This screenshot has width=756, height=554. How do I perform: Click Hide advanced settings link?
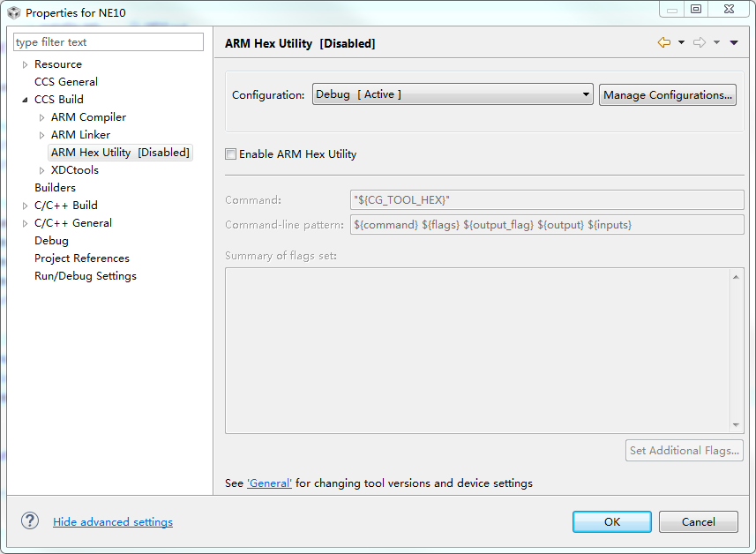pyautogui.click(x=113, y=522)
